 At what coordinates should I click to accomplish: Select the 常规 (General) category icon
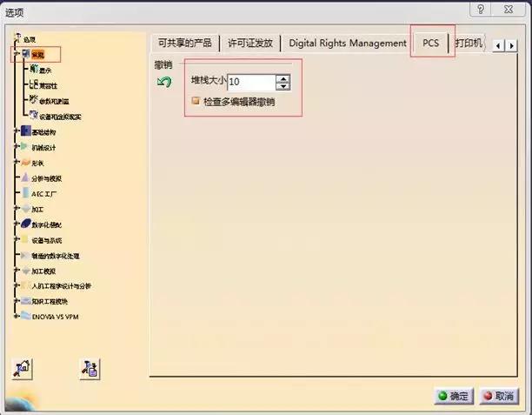[x=26, y=54]
